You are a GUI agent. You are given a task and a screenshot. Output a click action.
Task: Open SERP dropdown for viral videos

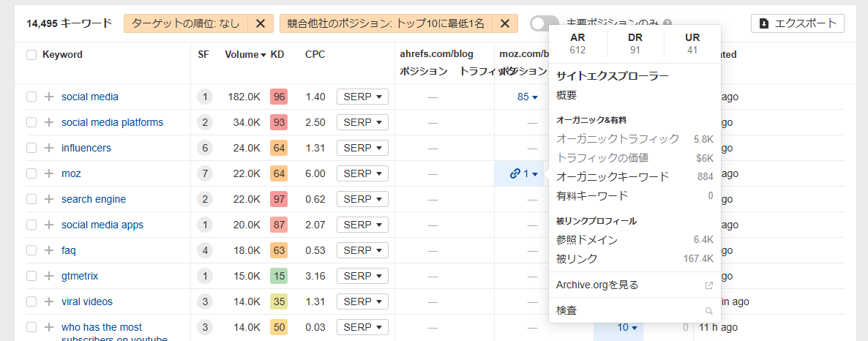362,301
